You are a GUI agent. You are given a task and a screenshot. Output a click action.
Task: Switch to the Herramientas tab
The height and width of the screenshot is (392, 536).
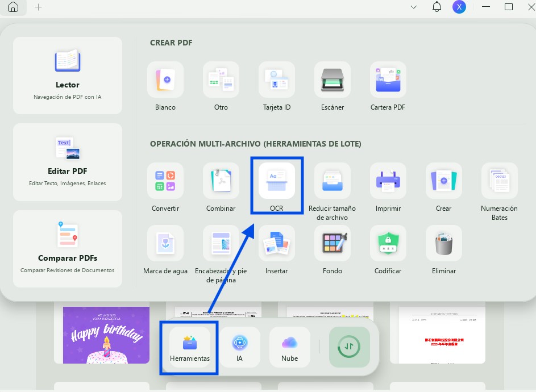190,347
